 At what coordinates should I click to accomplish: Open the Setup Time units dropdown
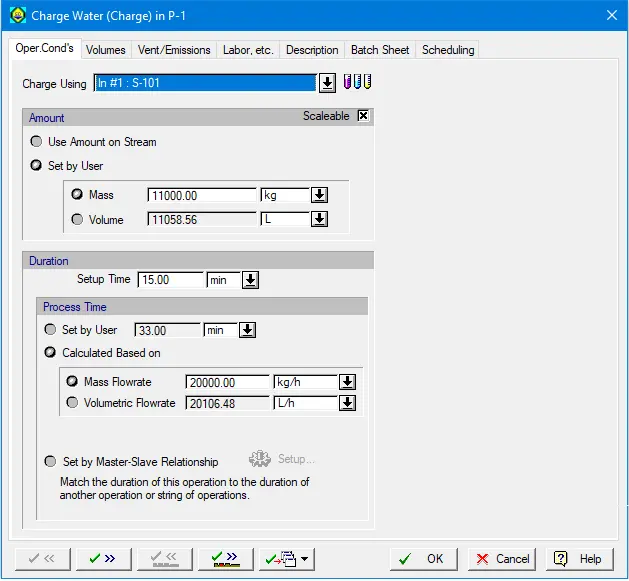(x=250, y=281)
